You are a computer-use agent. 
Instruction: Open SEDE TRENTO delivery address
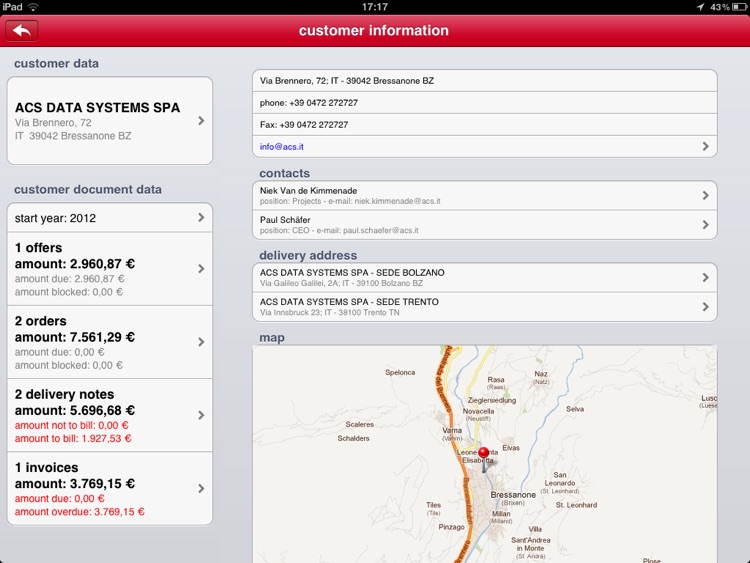[485, 307]
